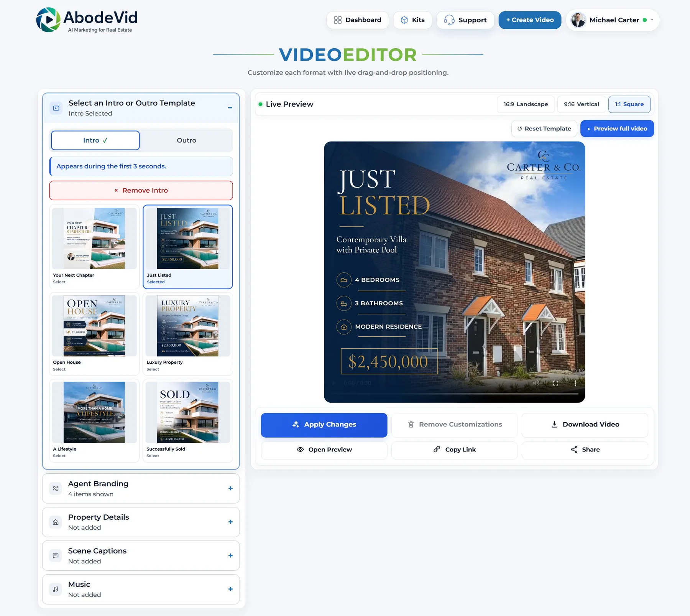
Task: Click the video volume speaker icon
Action: [x=536, y=383]
